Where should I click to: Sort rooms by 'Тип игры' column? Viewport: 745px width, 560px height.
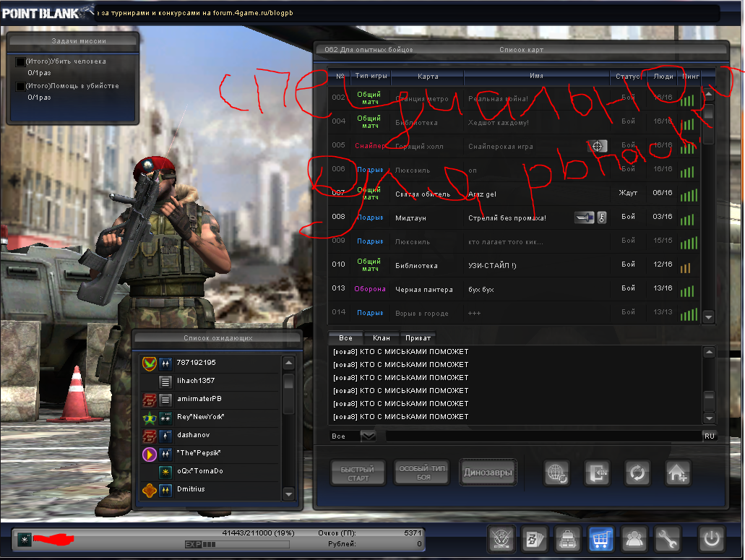(x=371, y=76)
